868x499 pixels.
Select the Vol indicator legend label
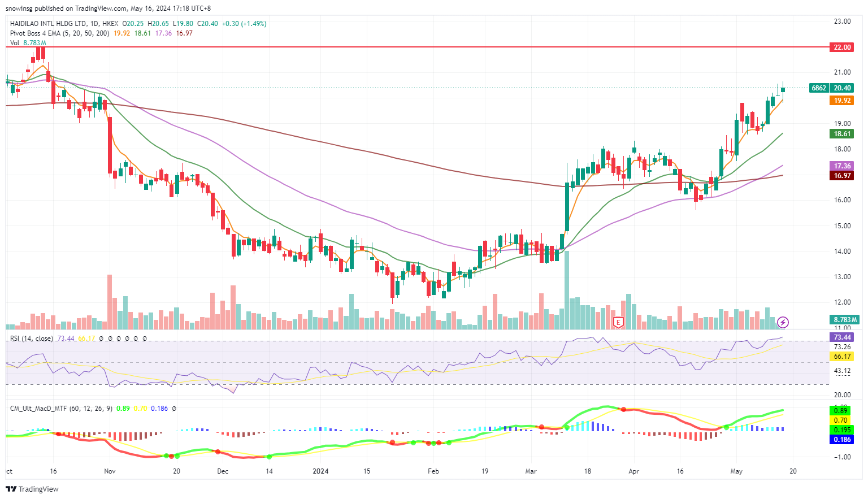pos(15,43)
